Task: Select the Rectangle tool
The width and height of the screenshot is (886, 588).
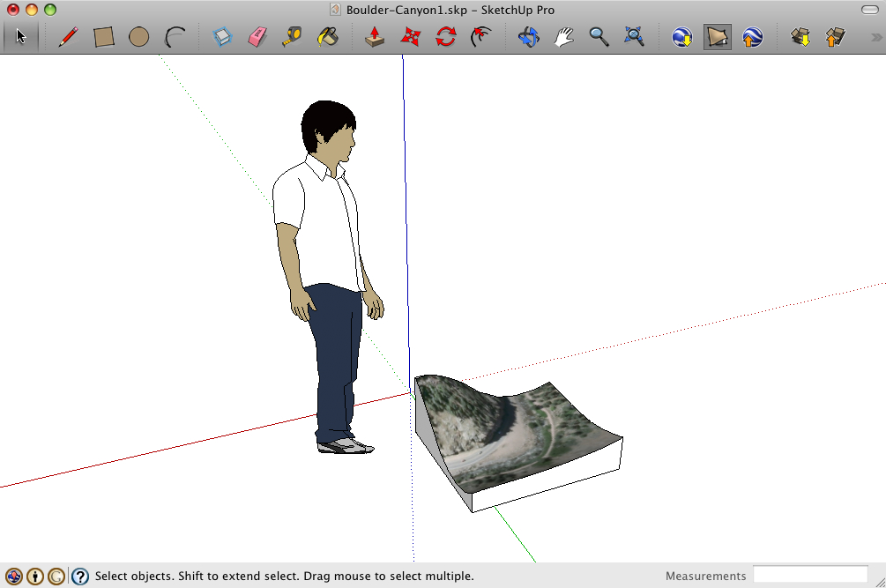Action: point(104,37)
